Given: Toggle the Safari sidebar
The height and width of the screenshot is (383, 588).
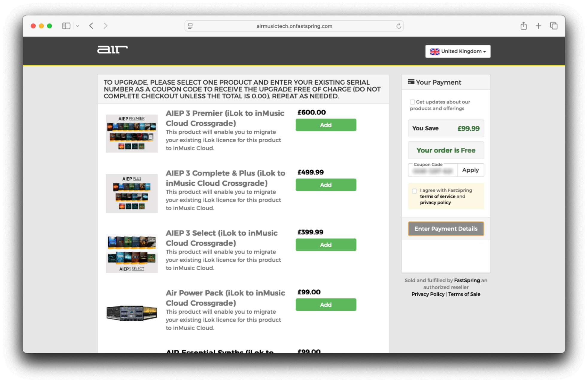Looking at the screenshot, I should coord(66,26).
